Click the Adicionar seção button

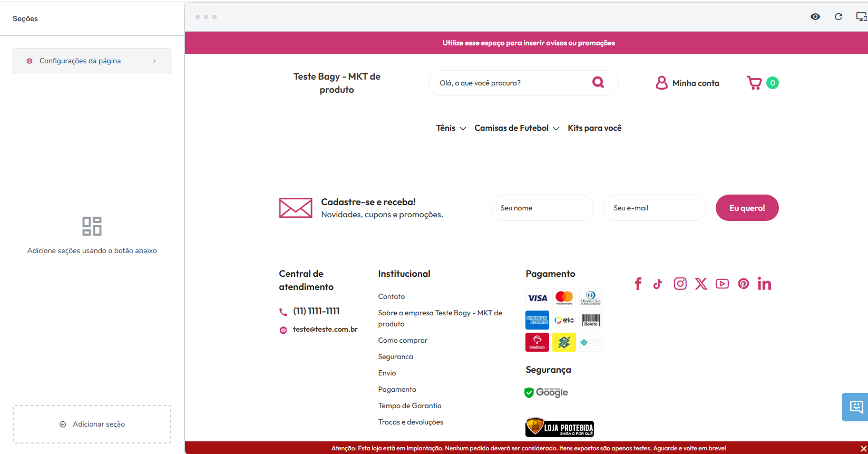92,424
